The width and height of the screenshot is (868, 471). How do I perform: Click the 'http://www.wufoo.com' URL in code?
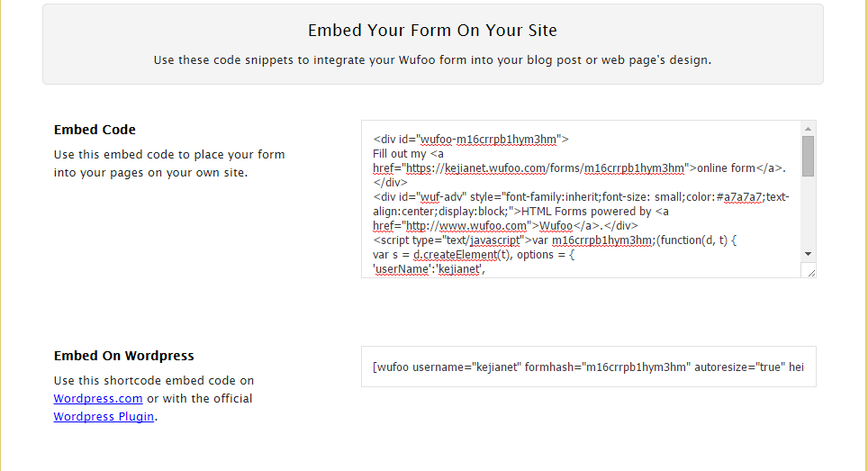pyautogui.click(x=468, y=226)
